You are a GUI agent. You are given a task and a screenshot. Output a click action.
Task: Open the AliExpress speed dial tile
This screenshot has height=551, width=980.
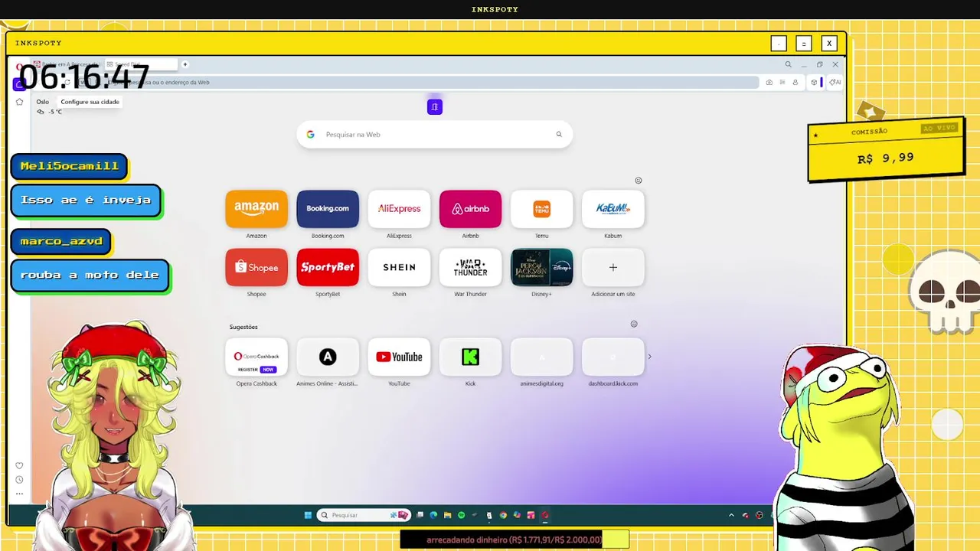[x=399, y=209]
